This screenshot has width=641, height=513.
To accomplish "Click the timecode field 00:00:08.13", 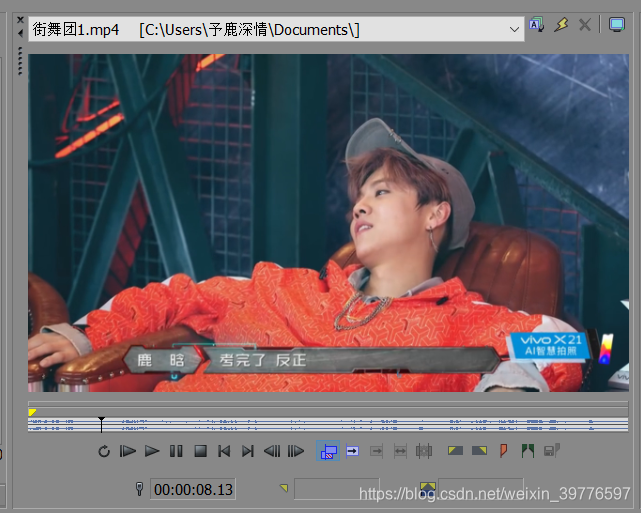I will click(193, 489).
